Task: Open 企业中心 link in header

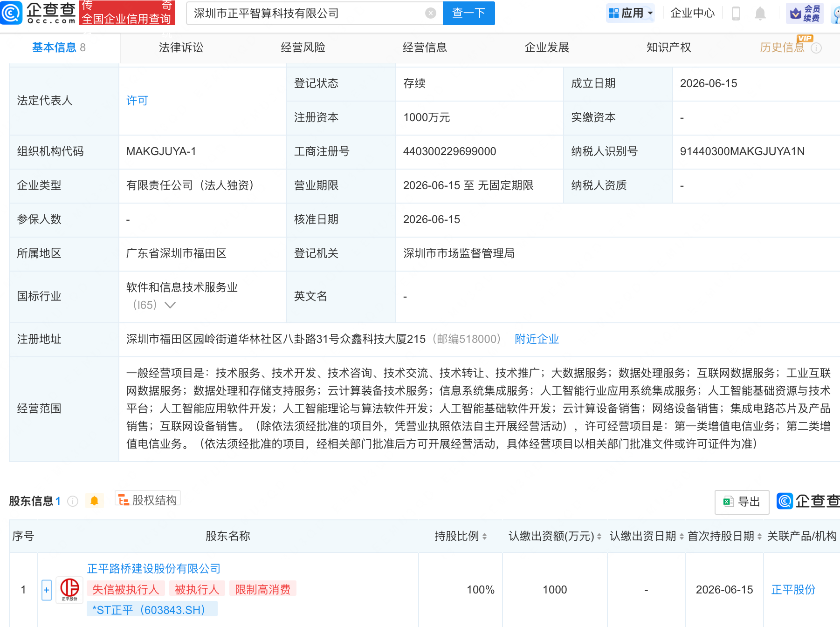Action: pos(692,13)
